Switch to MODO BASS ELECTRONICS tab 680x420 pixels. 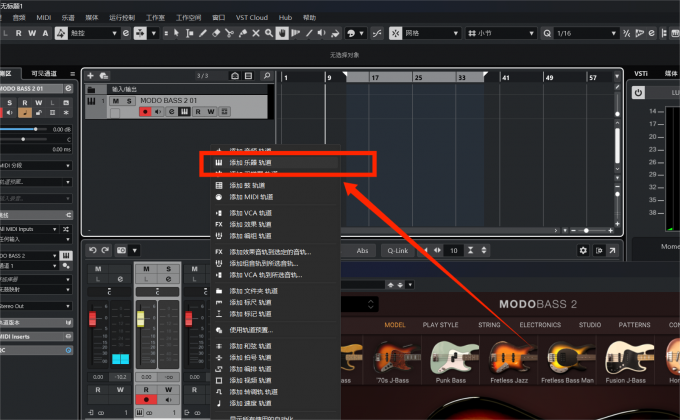coord(540,325)
